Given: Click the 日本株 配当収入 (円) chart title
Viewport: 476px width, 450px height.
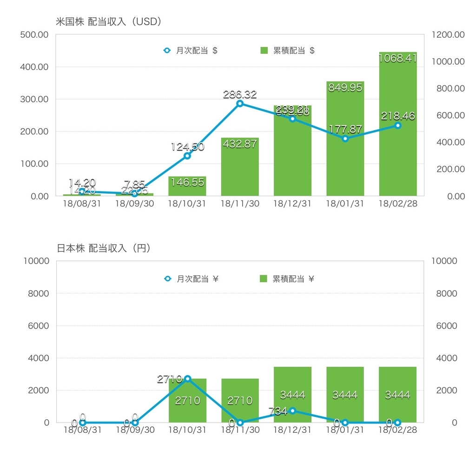Looking at the screenshot, I should [104, 248].
